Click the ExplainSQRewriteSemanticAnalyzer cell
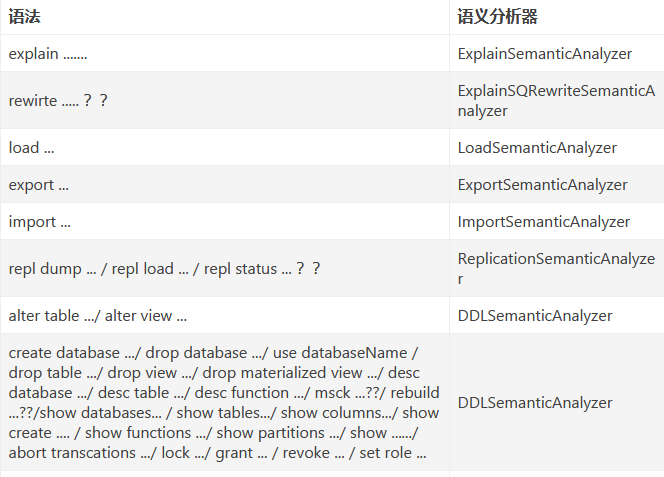The height and width of the screenshot is (477, 664). tap(555, 101)
